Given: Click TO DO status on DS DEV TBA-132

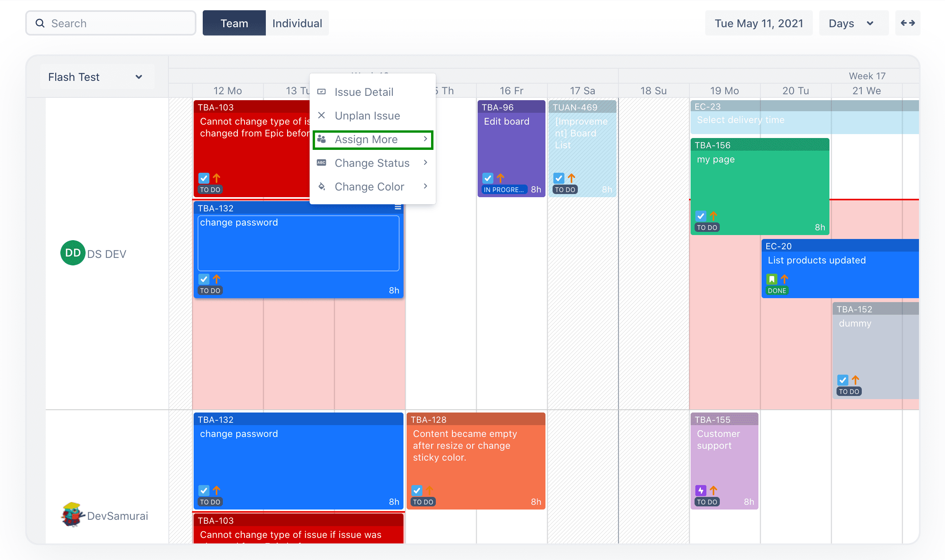Looking at the screenshot, I should pyautogui.click(x=210, y=291).
